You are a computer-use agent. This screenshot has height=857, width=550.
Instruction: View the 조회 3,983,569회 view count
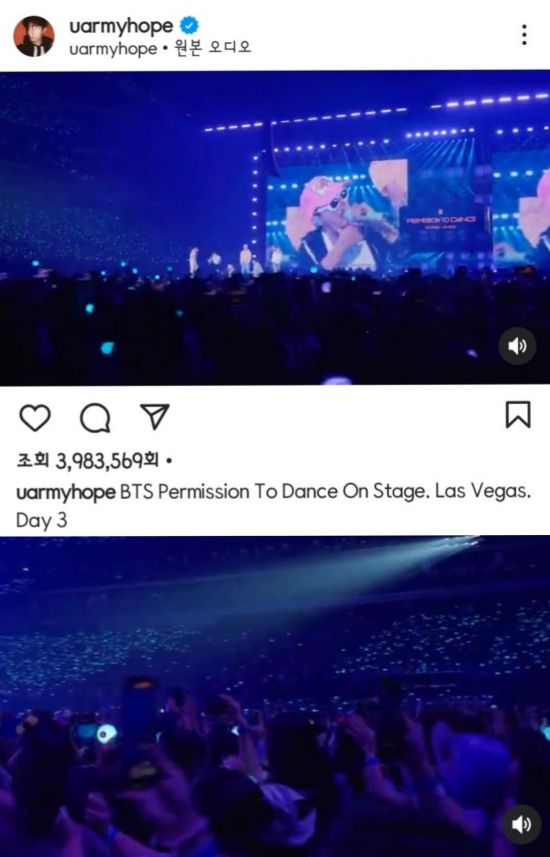coord(87,461)
